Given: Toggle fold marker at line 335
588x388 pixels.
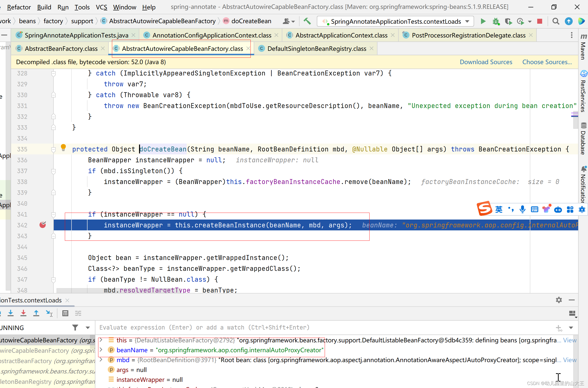Looking at the screenshot, I should tap(53, 149).
